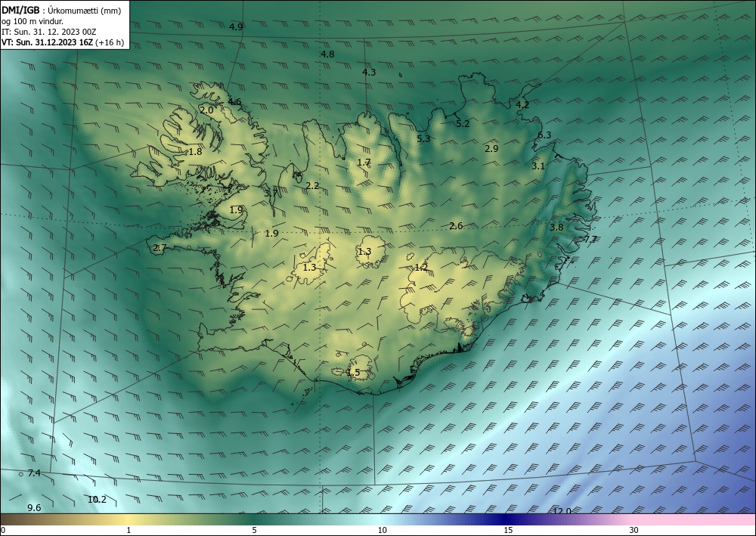The height and width of the screenshot is (536, 756).
Task: Click the 2.2 value label
Action: 312,185
